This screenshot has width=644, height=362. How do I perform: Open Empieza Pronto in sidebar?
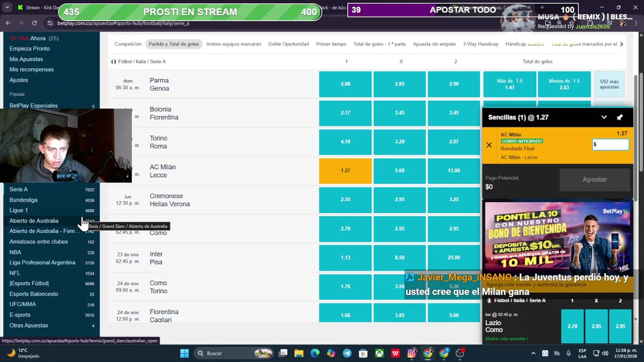coord(29,49)
